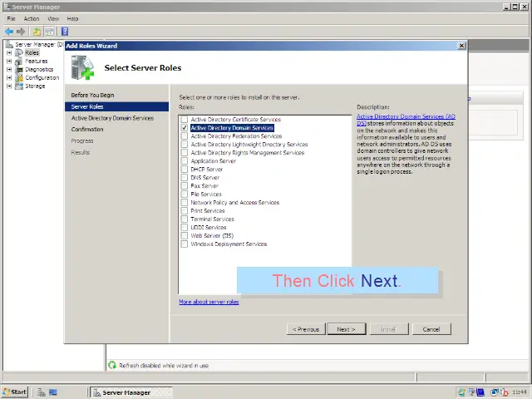The height and width of the screenshot is (399, 532).
Task: Select Active Directory Domain Services role label
Action: pyautogui.click(x=232, y=128)
